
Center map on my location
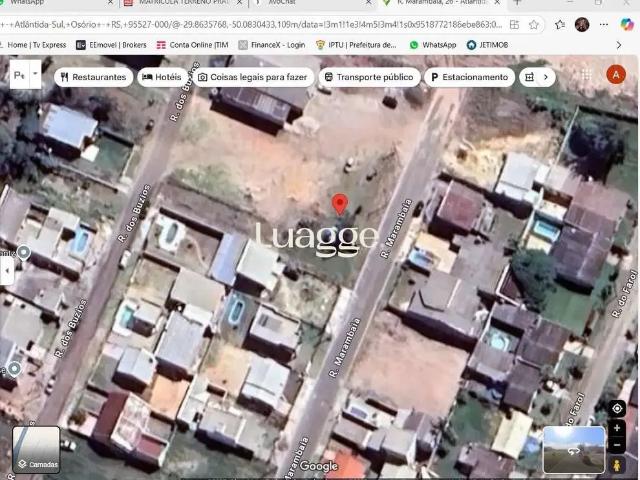coord(617,409)
